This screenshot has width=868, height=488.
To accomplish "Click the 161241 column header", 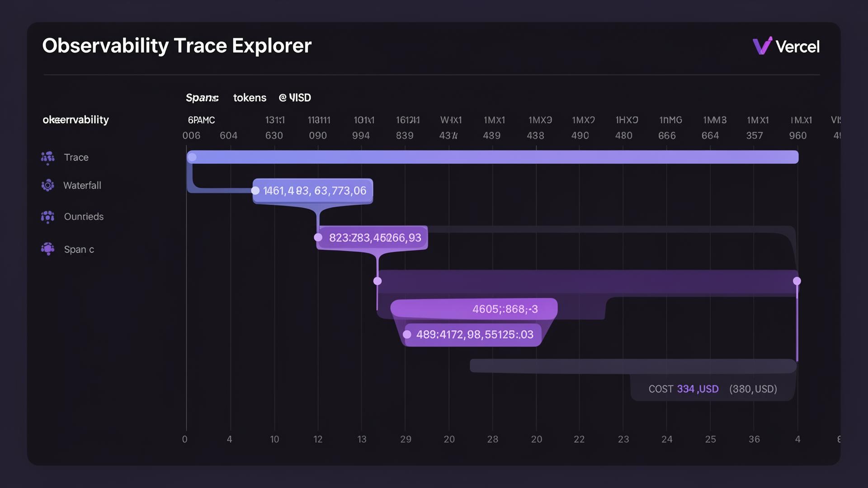I will (408, 120).
